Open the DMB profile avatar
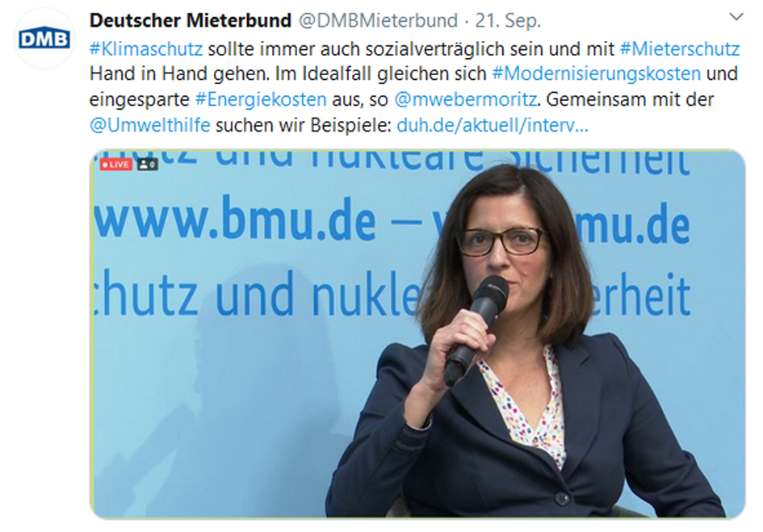This screenshot has width=763, height=532. pyautogui.click(x=44, y=39)
